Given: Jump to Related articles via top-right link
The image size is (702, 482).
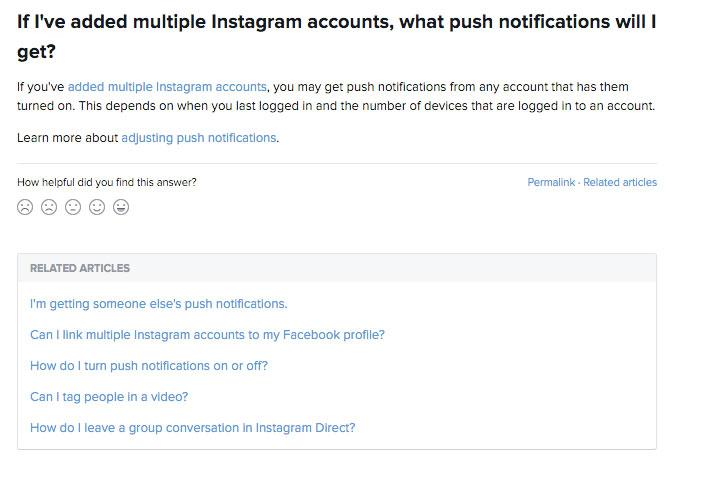Looking at the screenshot, I should pos(620,182).
